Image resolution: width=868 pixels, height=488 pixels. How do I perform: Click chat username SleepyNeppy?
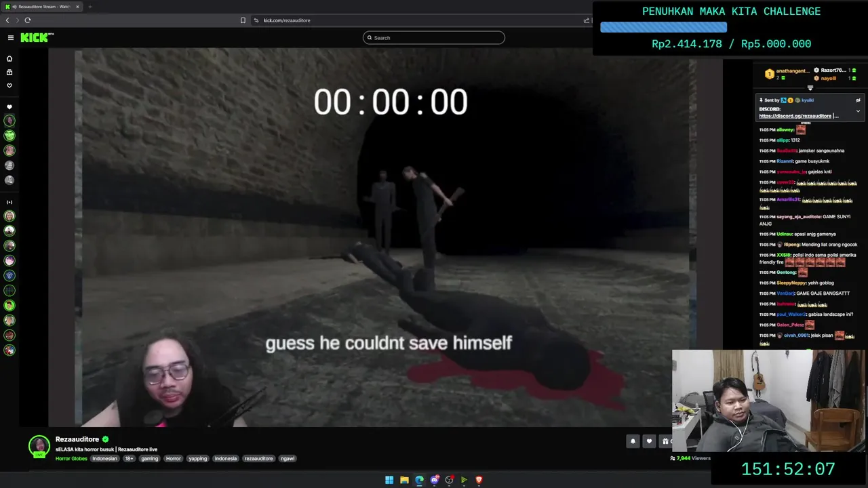click(790, 283)
